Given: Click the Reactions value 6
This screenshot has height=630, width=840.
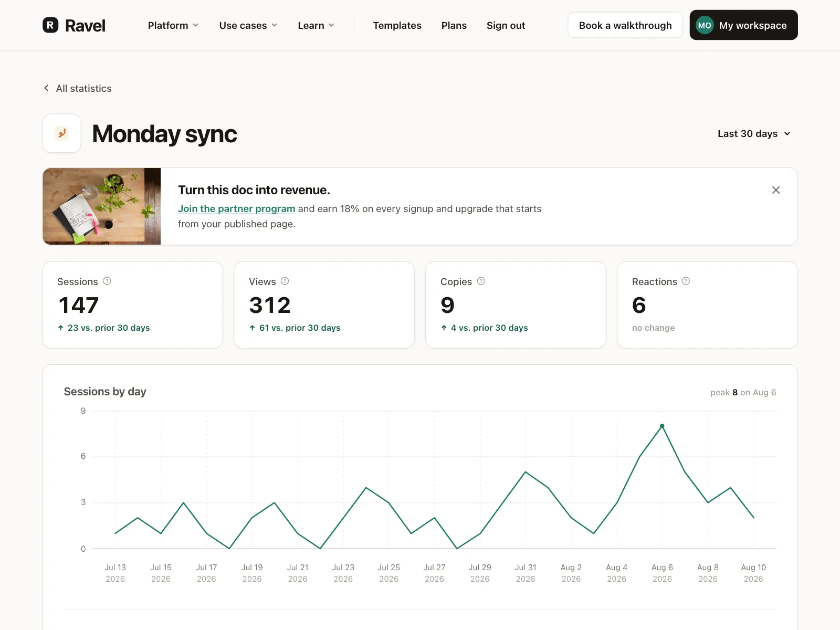Looking at the screenshot, I should click(x=639, y=305).
